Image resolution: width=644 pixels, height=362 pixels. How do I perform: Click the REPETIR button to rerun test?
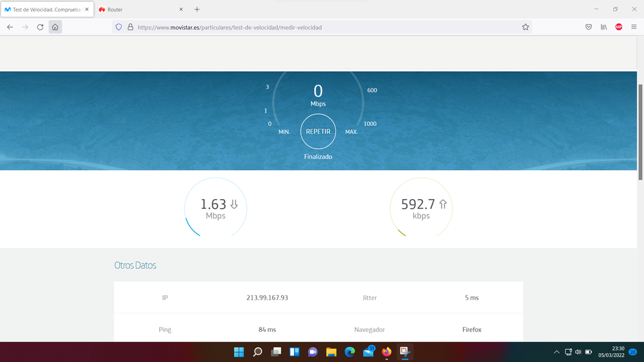tap(318, 131)
